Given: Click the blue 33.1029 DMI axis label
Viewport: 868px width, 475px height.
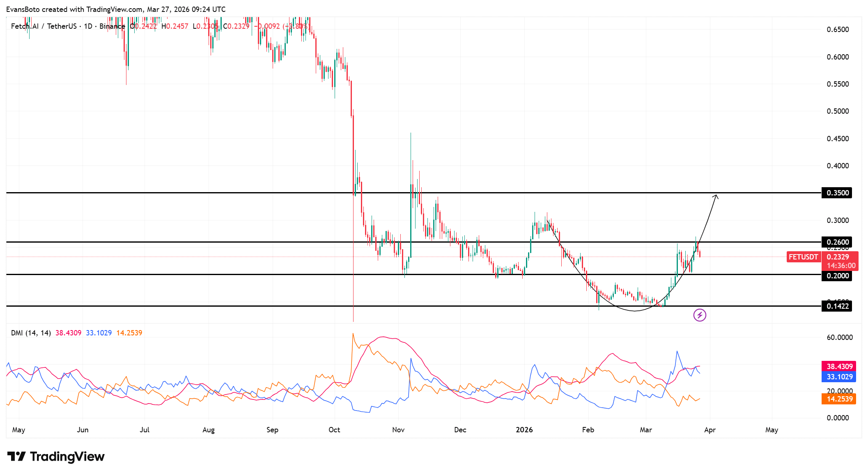Looking at the screenshot, I should pos(839,377).
